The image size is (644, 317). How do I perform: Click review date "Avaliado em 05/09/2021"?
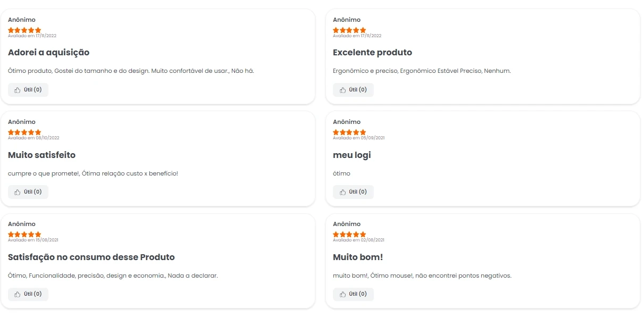[x=358, y=138]
